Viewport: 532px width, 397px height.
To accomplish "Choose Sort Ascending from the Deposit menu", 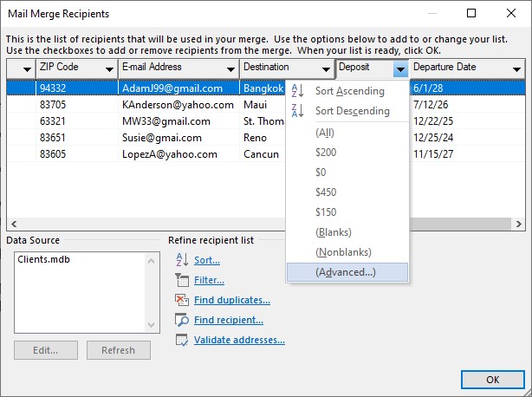I will 347,91.
